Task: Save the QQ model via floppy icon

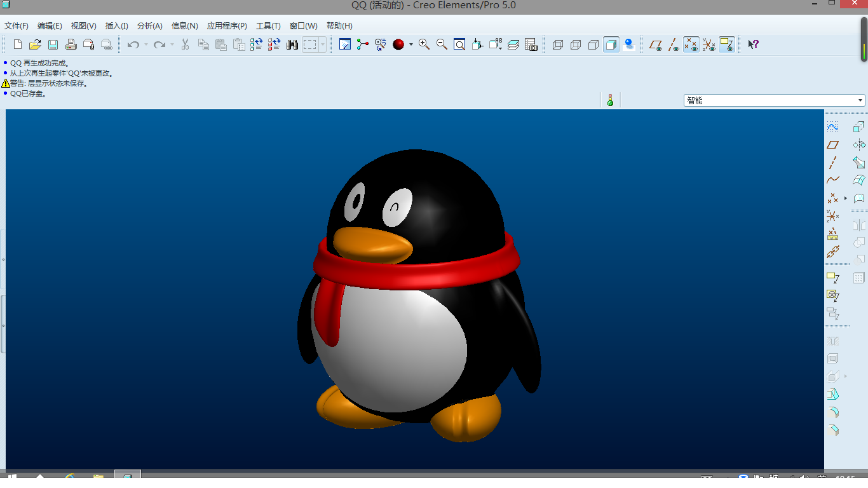Action: 53,44
